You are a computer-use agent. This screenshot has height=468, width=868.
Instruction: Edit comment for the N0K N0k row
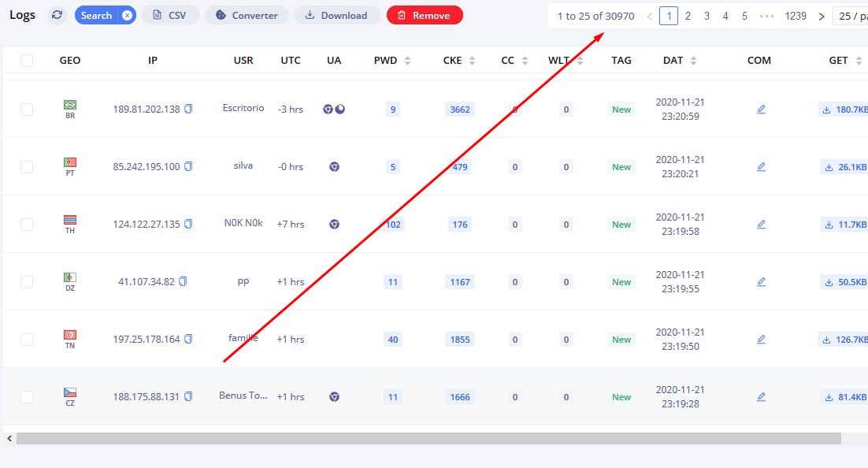[761, 225]
